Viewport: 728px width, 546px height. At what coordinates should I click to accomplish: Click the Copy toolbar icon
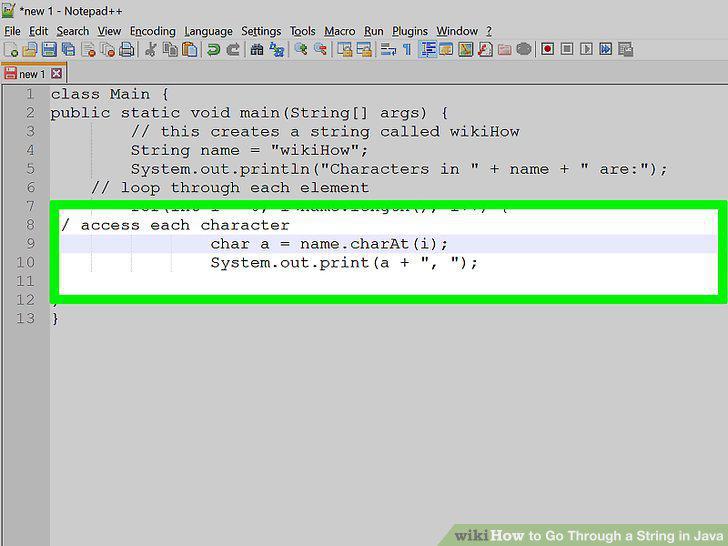coord(170,49)
